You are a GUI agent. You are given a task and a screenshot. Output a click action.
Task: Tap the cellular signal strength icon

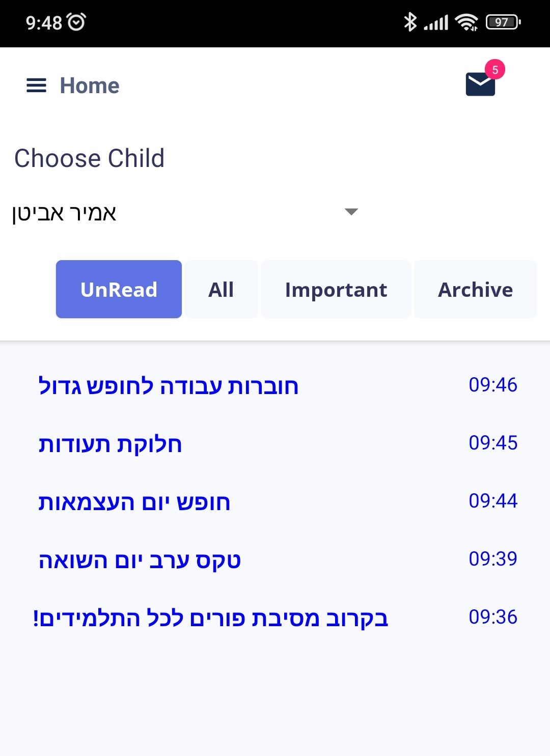(x=436, y=22)
